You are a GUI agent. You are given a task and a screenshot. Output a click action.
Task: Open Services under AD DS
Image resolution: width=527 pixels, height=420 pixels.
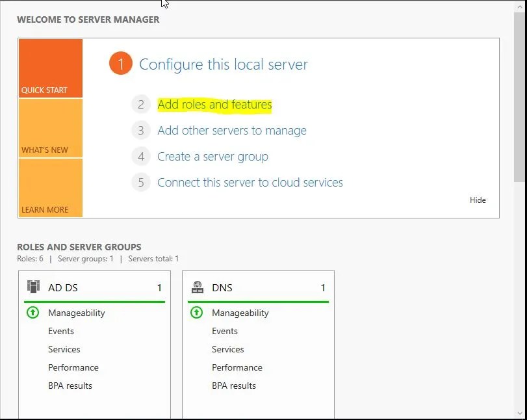point(64,349)
